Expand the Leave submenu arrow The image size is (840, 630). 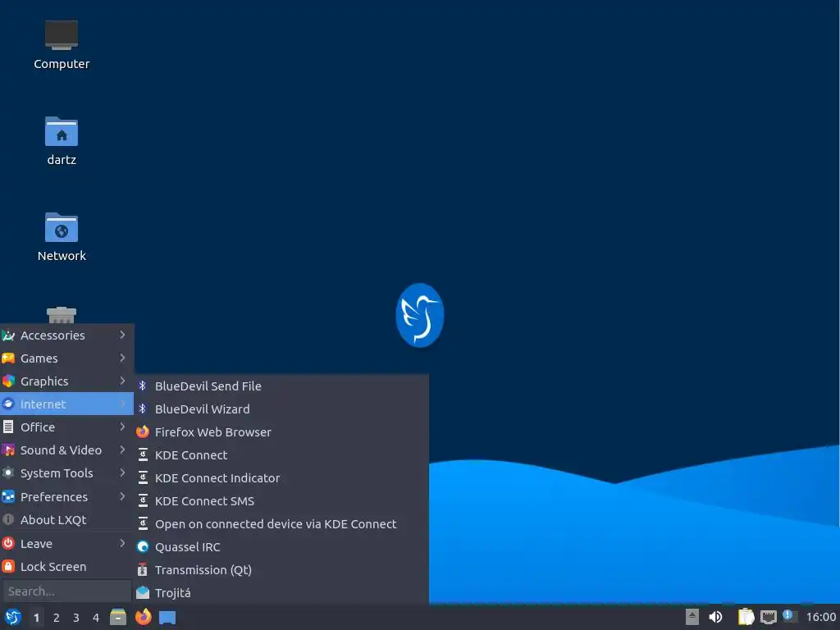coord(123,543)
